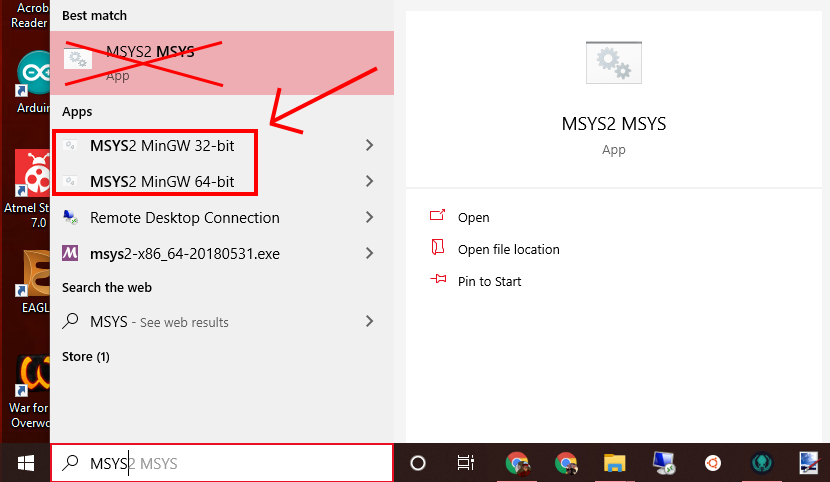This screenshot has width=830, height=482.
Task: Click the Remote Desktop Connection result icon
Action: (70, 217)
